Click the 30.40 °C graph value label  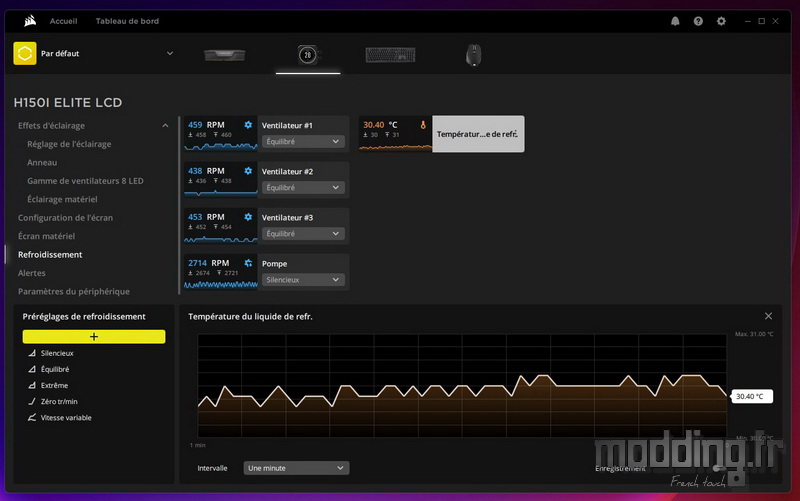pos(752,396)
